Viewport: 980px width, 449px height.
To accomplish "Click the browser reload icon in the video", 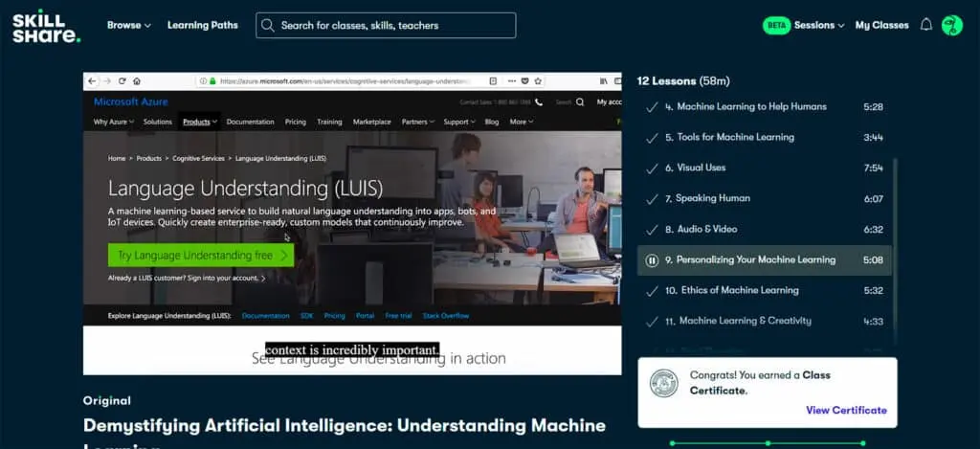I will 122,81.
